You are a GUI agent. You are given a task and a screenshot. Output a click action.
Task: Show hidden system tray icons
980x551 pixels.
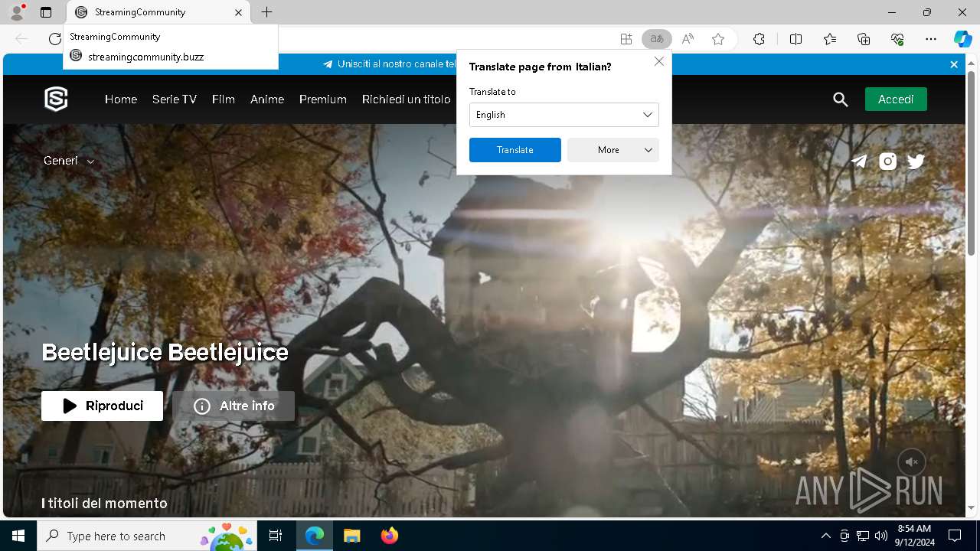point(825,536)
